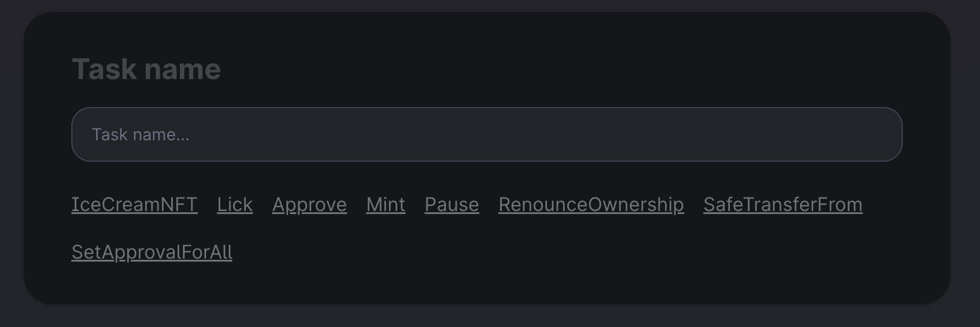
Task: Click the 'Task name' heading label
Action: click(x=146, y=69)
